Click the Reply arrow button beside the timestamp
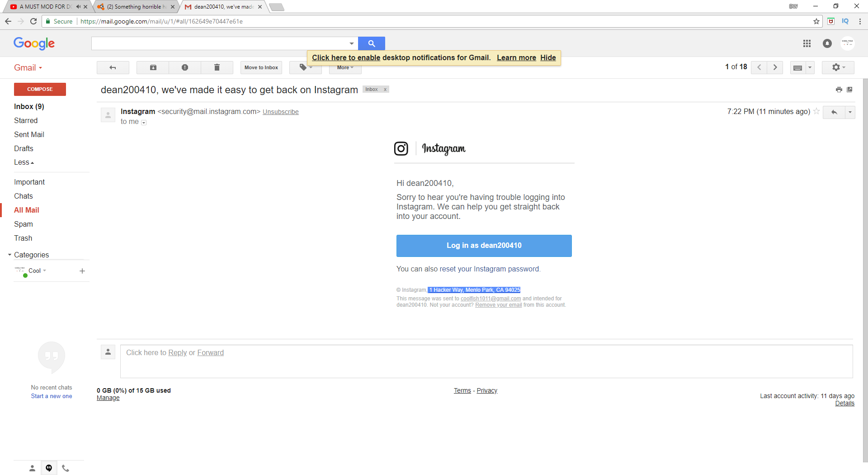Viewport: 868px width, 475px height. pos(834,112)
